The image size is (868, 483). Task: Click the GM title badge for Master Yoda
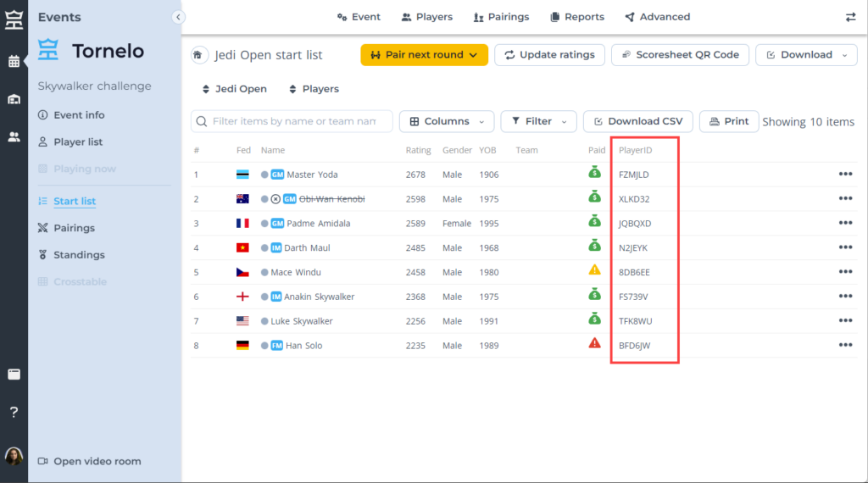click(x=277, y=175)
